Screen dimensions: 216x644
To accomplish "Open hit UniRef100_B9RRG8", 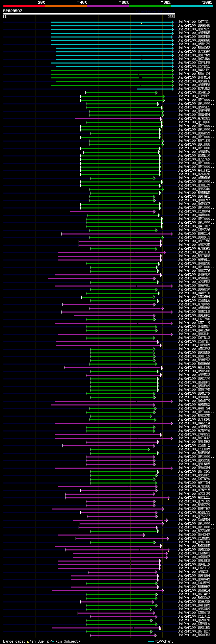I will [x=194, y=41].
